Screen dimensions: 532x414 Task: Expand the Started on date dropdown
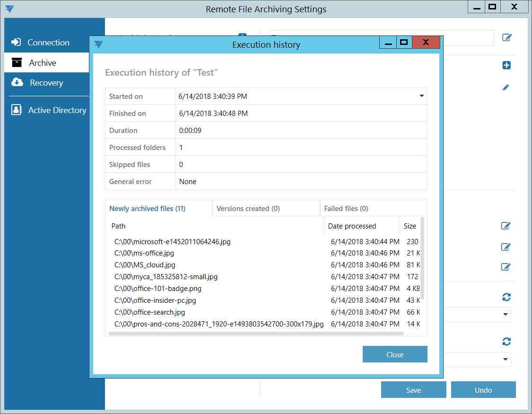(421, 96)
